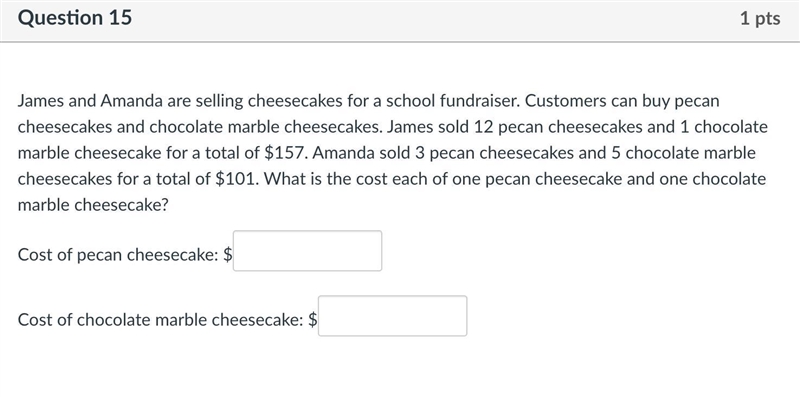Click the '1 pts' points label
The width and height of the screenshot is (800, 397).
coord(760,18)
